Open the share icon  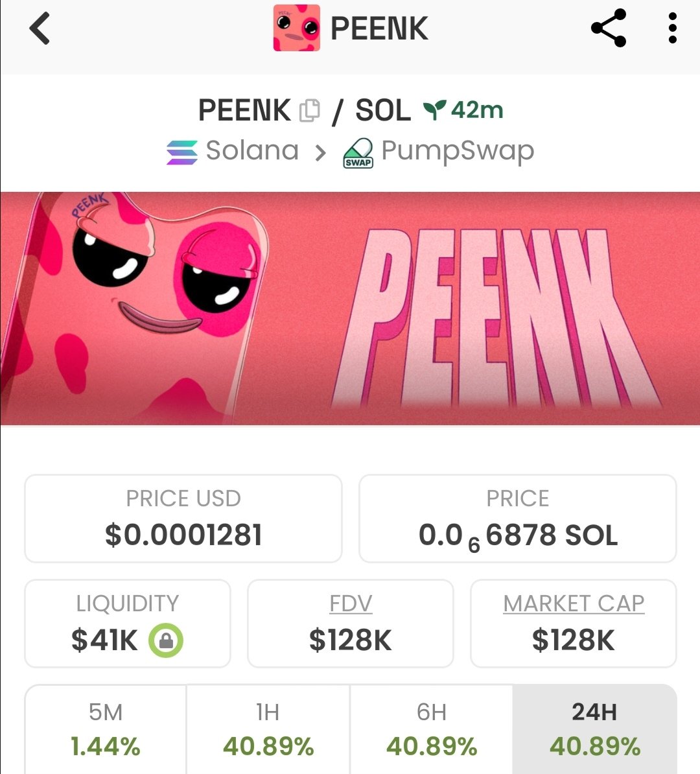tap(609, 29)
